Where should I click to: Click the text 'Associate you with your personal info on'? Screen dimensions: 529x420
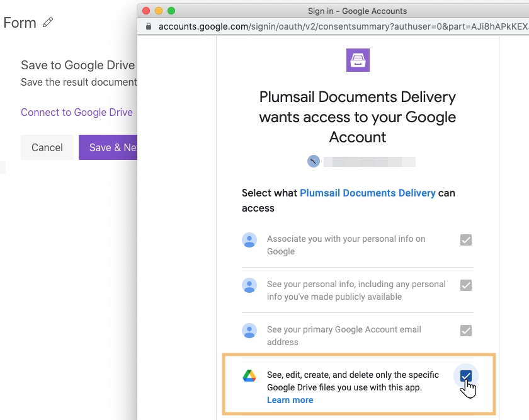point(346,239)
